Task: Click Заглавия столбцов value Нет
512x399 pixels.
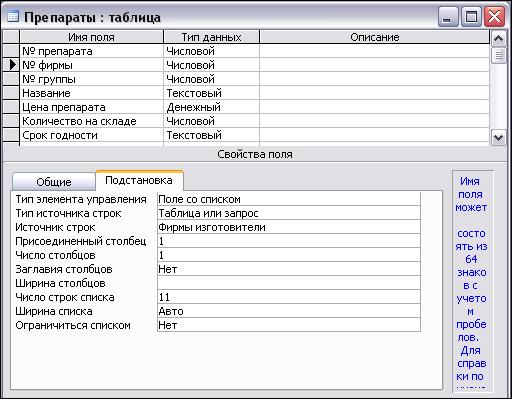Action: coord(289,269)
